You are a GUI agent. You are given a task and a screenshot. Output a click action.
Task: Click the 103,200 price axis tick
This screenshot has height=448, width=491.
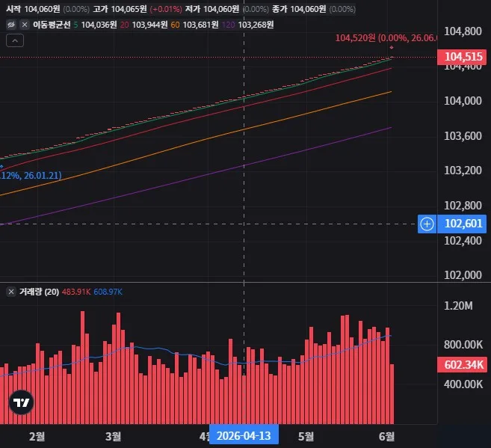(x=463, y=170)
